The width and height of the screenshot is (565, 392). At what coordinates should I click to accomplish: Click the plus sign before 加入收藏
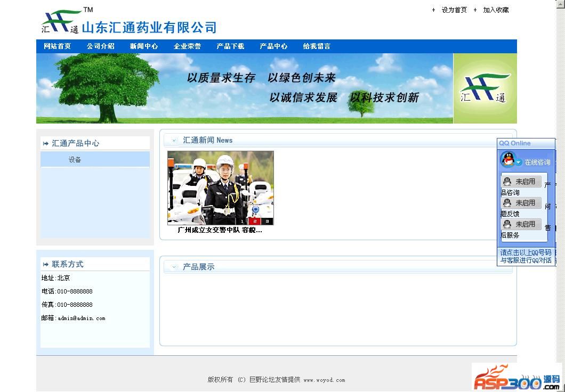coord(475,10)
